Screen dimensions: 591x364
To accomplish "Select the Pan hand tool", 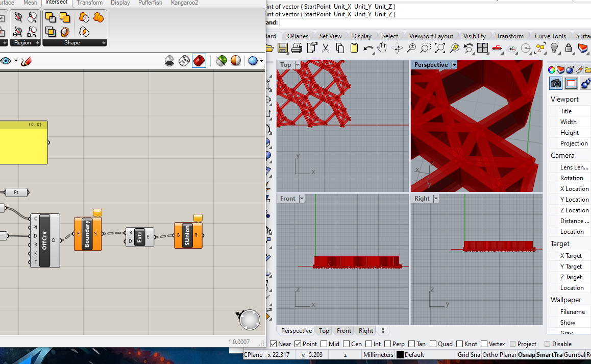I will (x=382, y=48).
